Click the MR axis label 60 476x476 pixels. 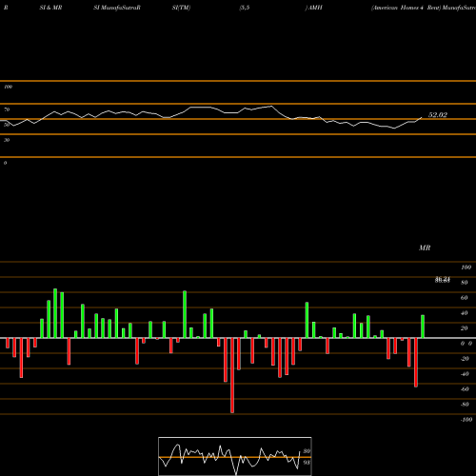click(x=465, y=298)
